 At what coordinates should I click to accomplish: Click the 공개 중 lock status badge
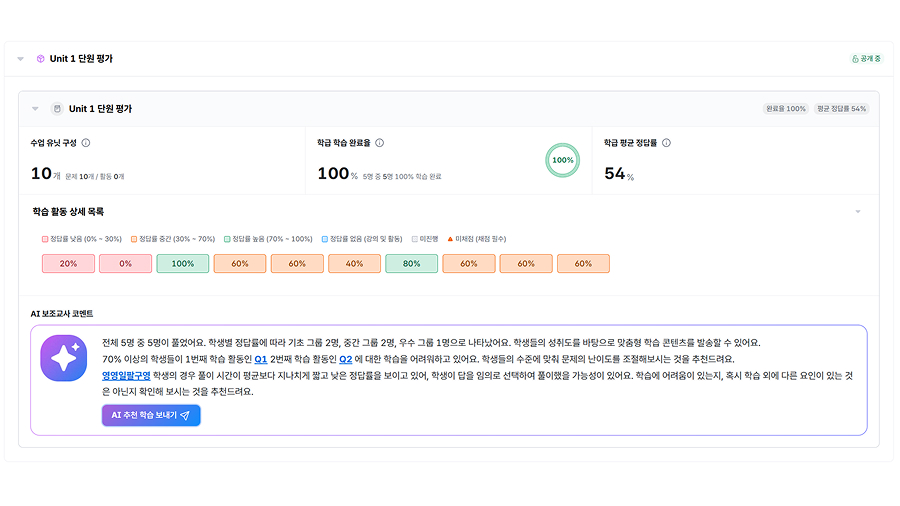pos(866,59)
